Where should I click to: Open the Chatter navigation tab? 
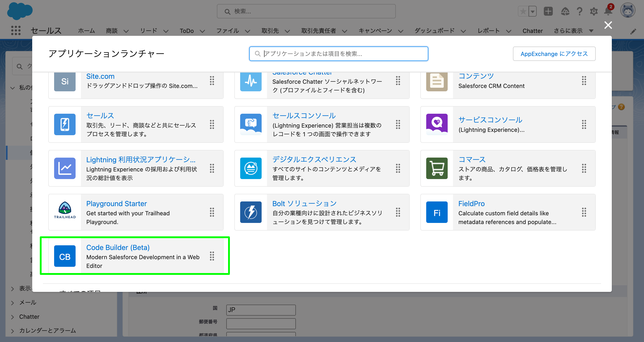coord(532,30)
